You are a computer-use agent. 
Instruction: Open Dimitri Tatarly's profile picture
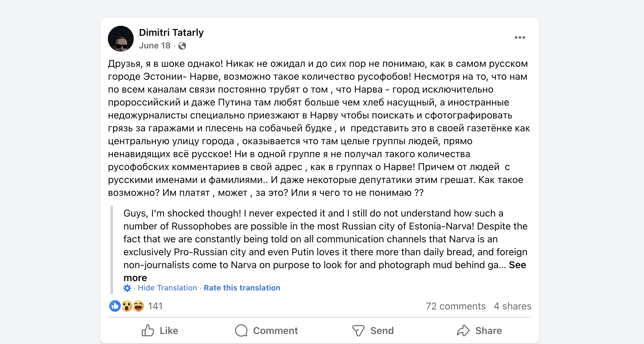click(121, 39)
